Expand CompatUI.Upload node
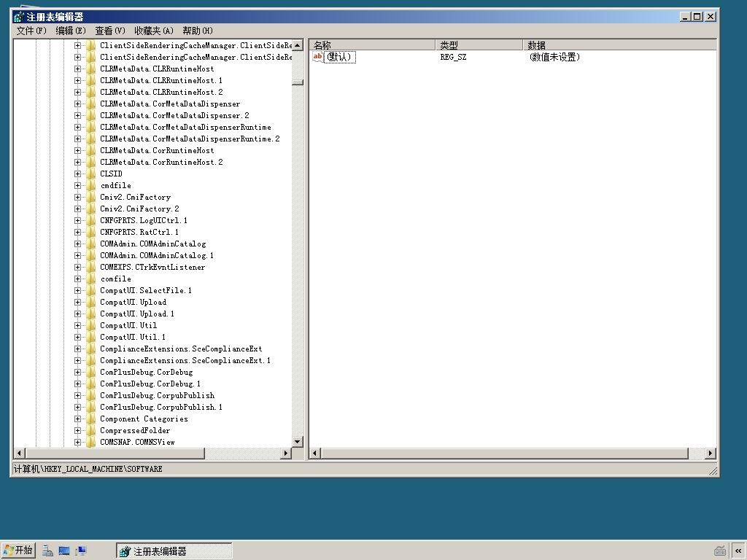 coord(77,303)
